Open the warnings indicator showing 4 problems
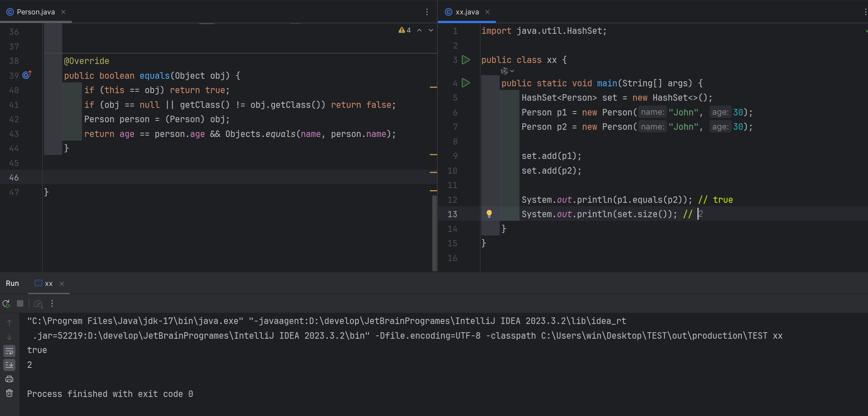Image resolution: width=868 pixels, height=416 pixels. pyautogui.click(x=405, y=30)
